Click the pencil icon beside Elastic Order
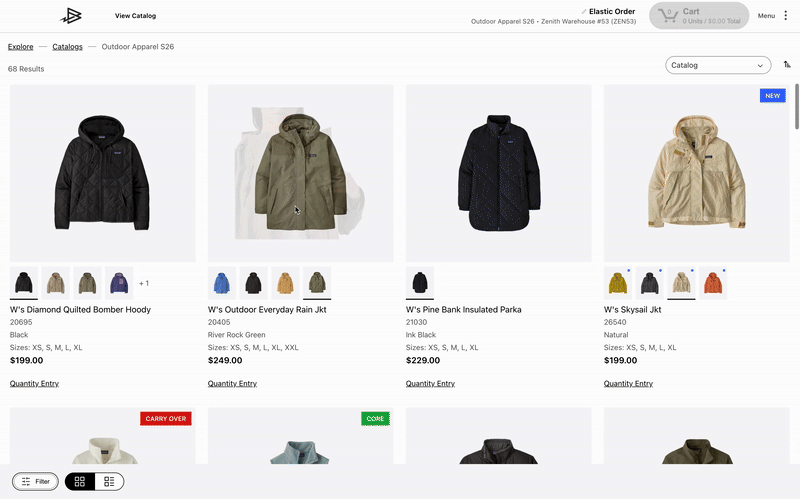Image resolution: width=800 pixels, height=499 pixels. coord(584,11)
